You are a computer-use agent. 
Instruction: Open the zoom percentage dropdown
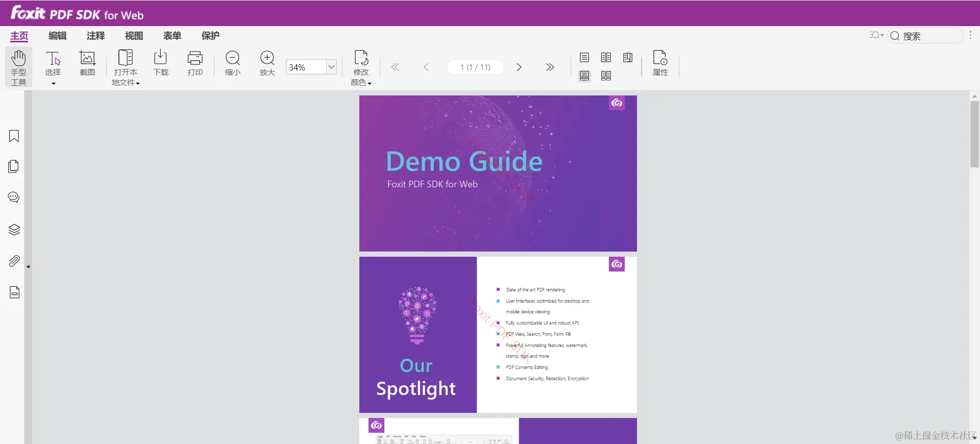[331, 67]
